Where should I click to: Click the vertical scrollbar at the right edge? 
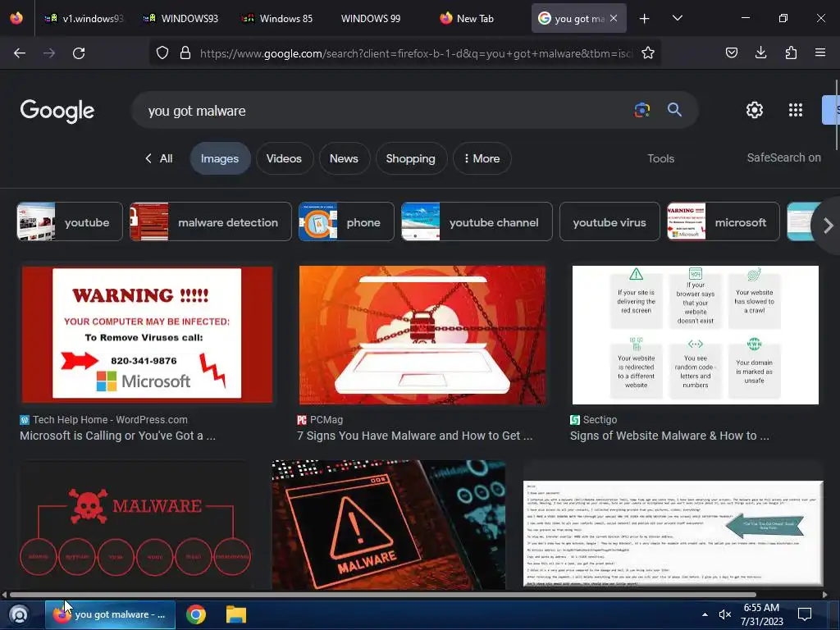(836, 115)
